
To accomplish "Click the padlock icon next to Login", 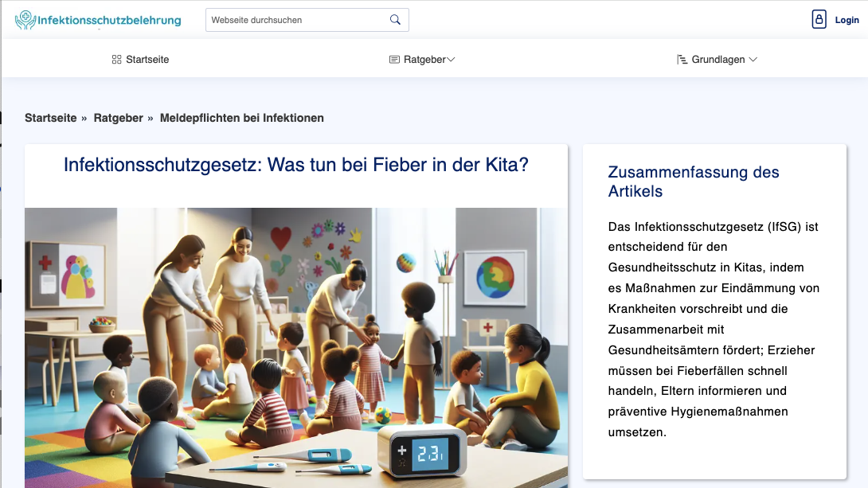I will pos(819,18).
